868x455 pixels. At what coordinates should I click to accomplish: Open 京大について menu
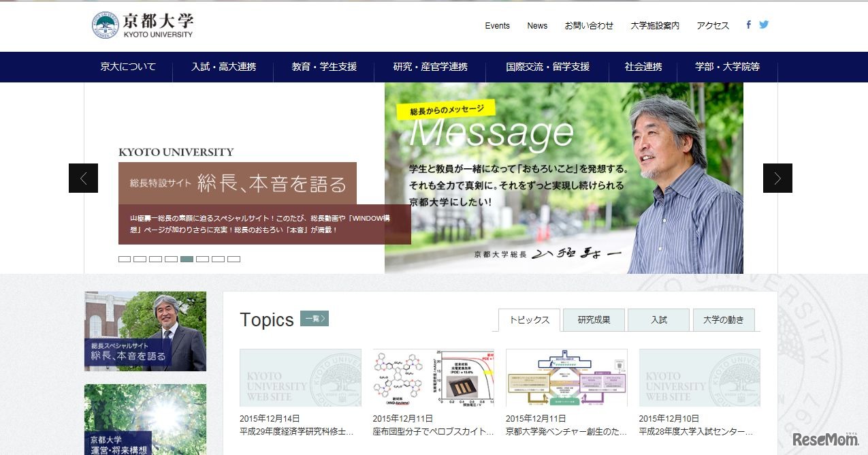click(x=128, y=67)
